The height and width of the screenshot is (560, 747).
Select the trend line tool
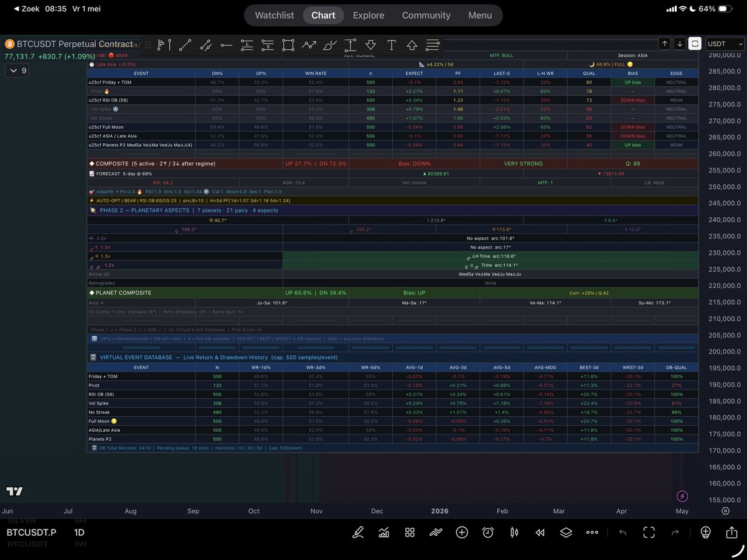185,45
